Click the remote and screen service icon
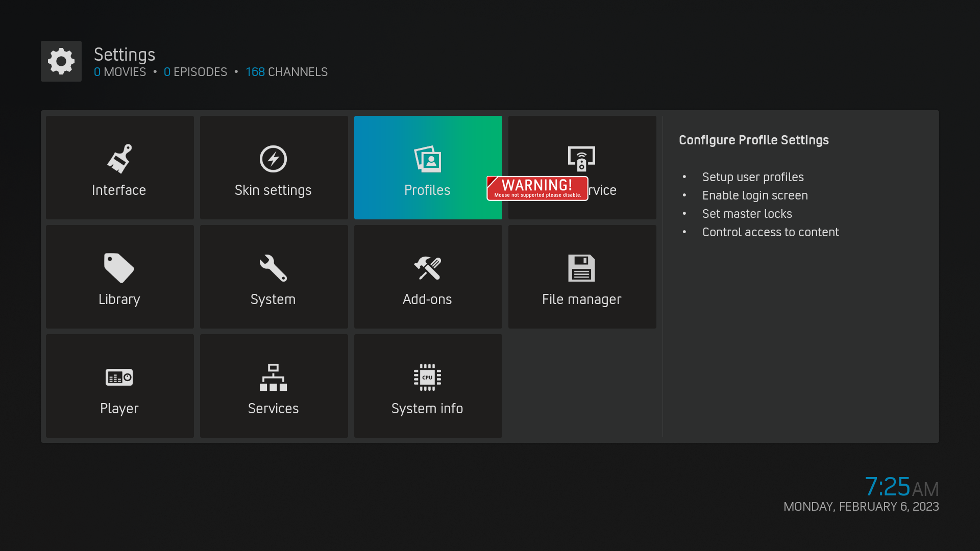This screenshot has height=551, width=980. 582,159
